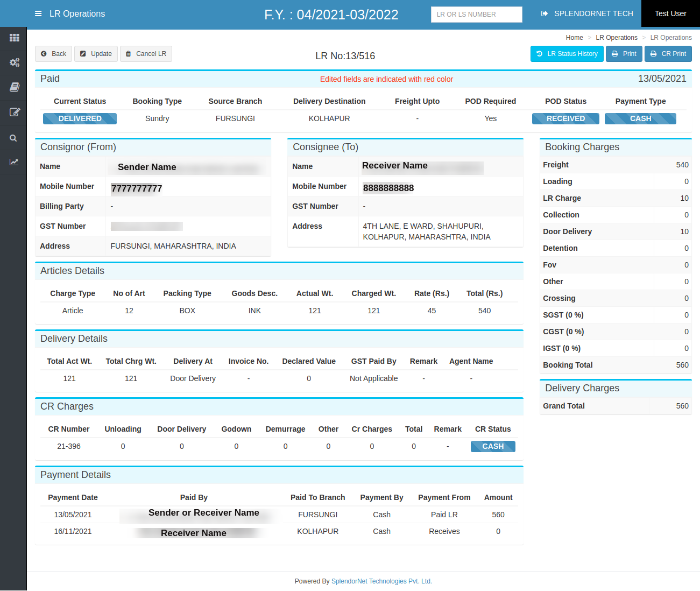Click the KOLHAPUR delivery destination value
This screenshot has width=700, height=591.
click(329, 118)
